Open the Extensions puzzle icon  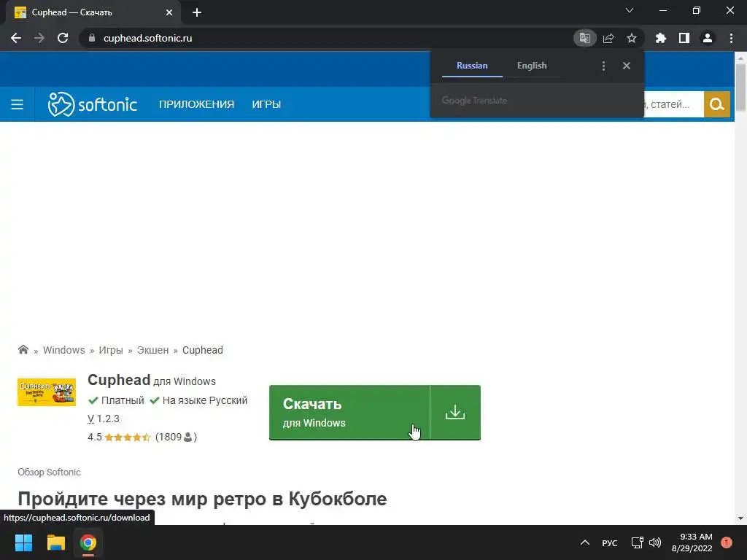[660, 38]
